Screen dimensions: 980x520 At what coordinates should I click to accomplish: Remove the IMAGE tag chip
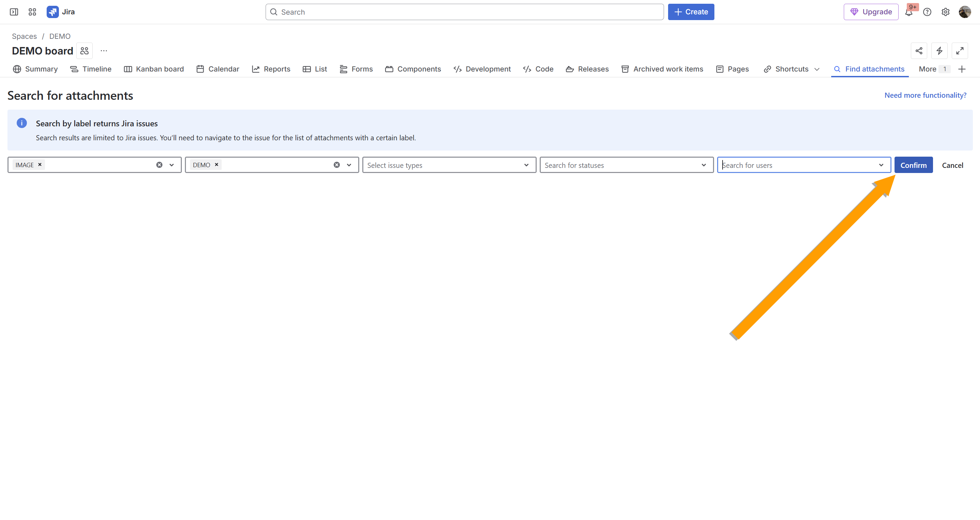pyautogui.click(x=39, y=165)
